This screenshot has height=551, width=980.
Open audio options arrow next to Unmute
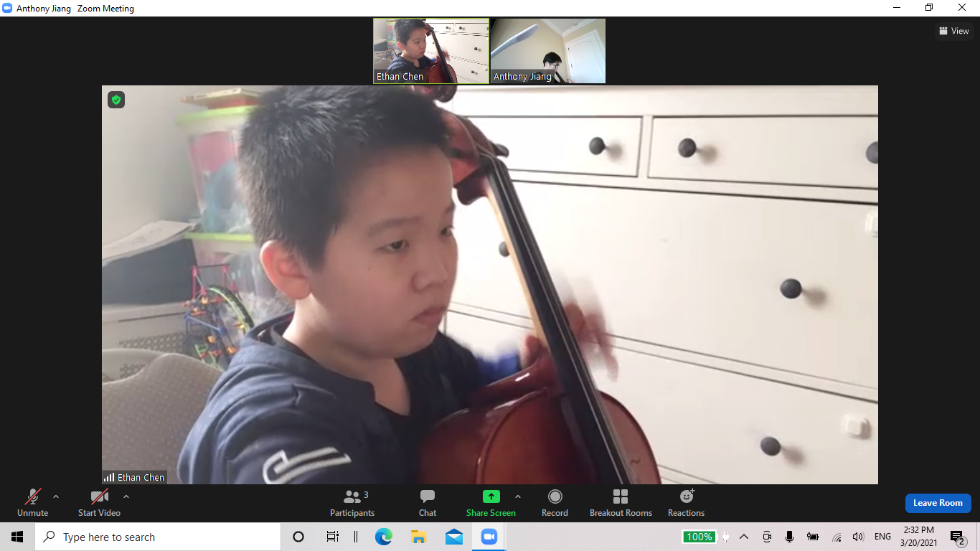(x=56, y=496)
